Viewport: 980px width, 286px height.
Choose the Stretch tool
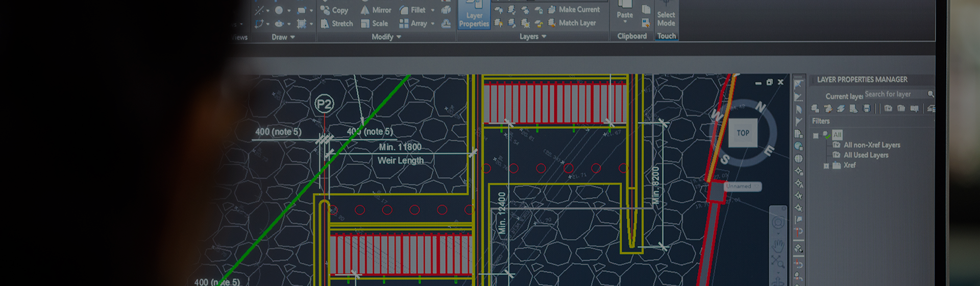coord(336,23)
